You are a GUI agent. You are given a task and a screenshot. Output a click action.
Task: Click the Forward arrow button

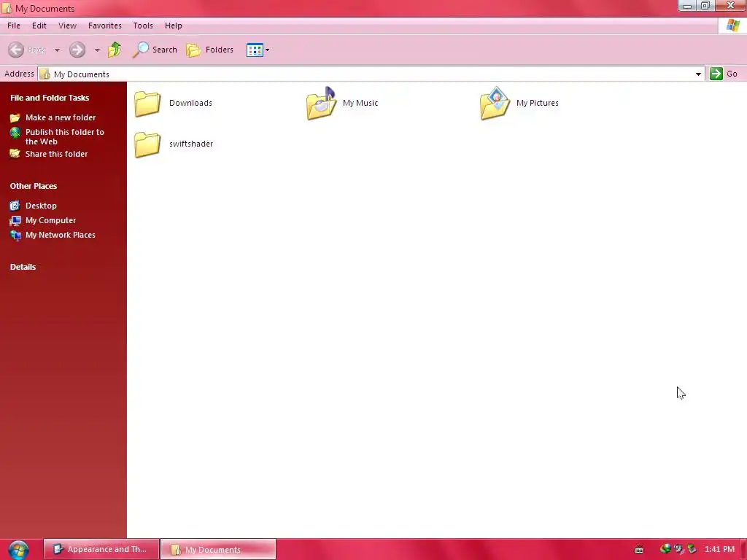coord(77,50)
